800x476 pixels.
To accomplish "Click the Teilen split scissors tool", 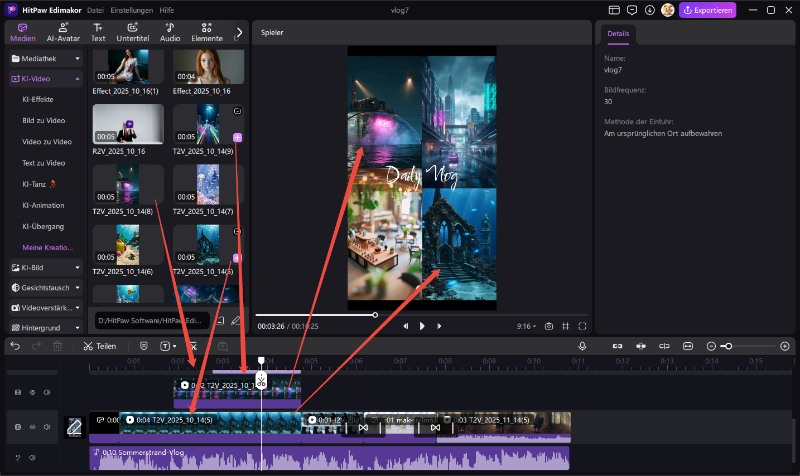I will pyautogui.click(x=99, y=346).
